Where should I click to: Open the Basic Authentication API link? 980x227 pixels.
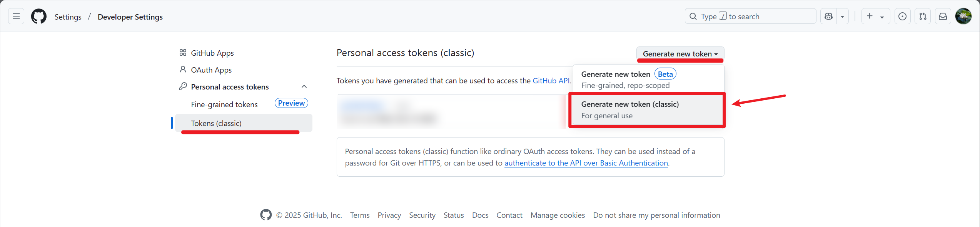[x=586, y=163]
